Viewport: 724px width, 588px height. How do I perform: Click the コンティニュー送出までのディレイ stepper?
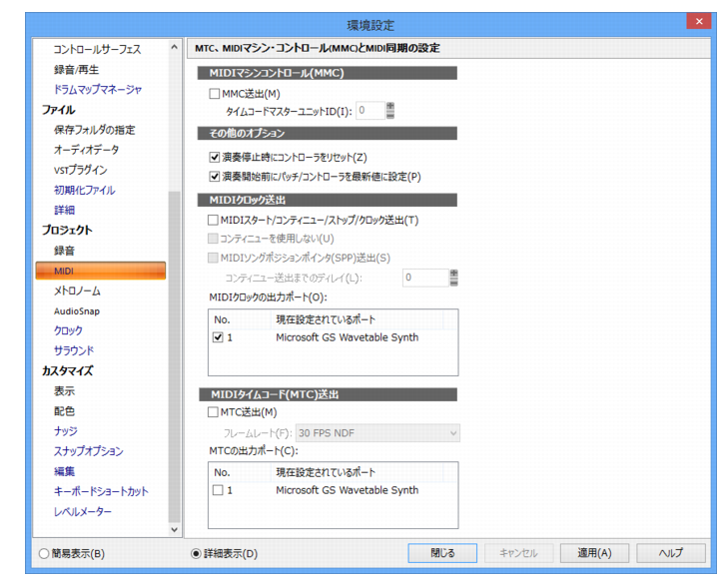coord(454,278)
